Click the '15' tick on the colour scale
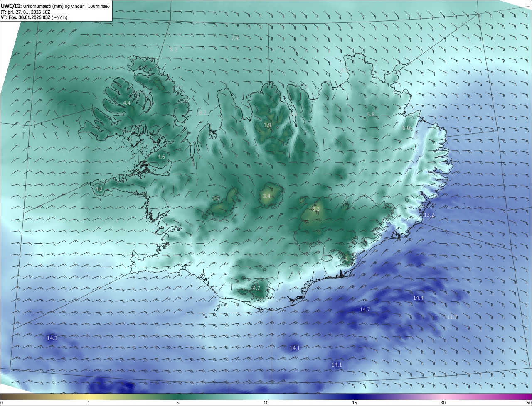This screenshot has height=406, width=532. click(355, 403)
